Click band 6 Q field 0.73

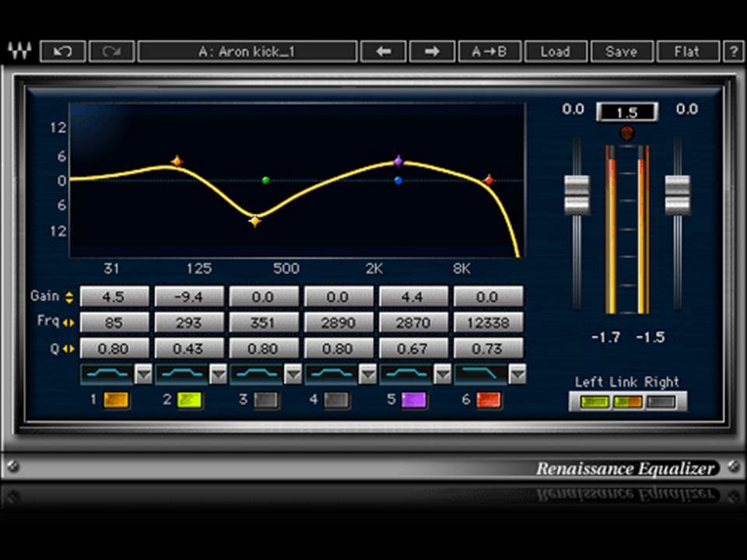[489, 348]
